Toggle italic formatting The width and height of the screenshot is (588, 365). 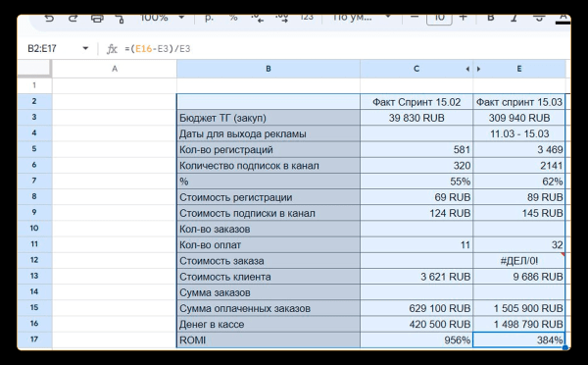[x=514, y=18]
